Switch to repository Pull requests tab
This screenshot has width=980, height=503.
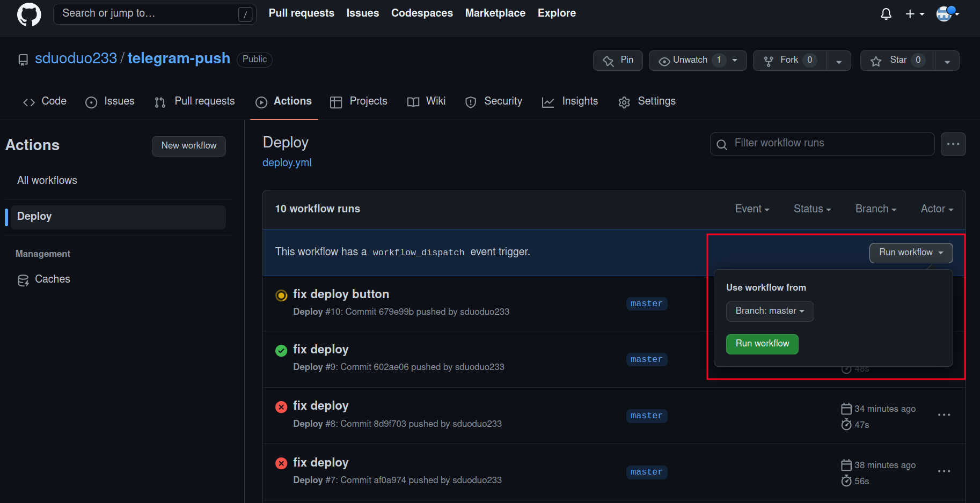tap(195, 101)
